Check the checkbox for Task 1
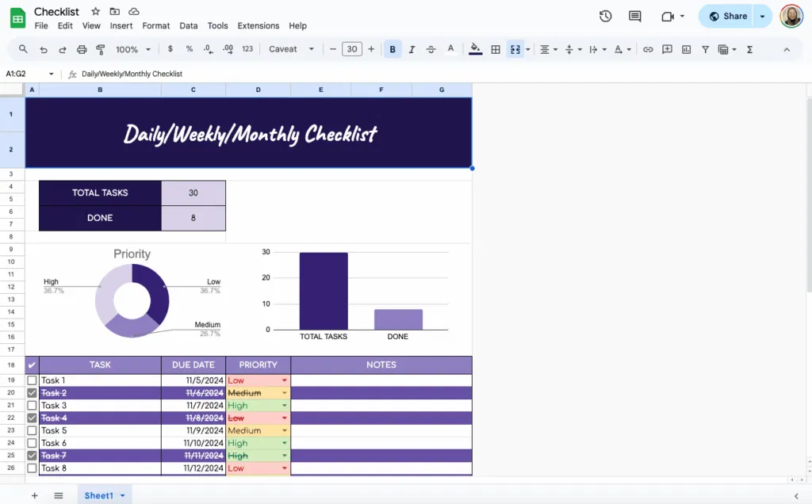 pyautogui.click(x=32, y=380)
